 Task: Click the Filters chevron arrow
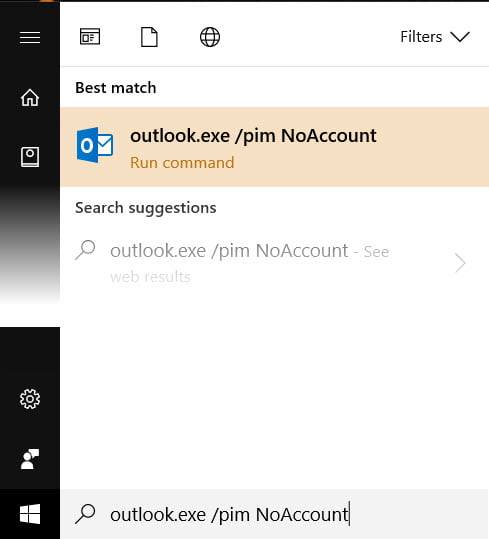[460, 37]
